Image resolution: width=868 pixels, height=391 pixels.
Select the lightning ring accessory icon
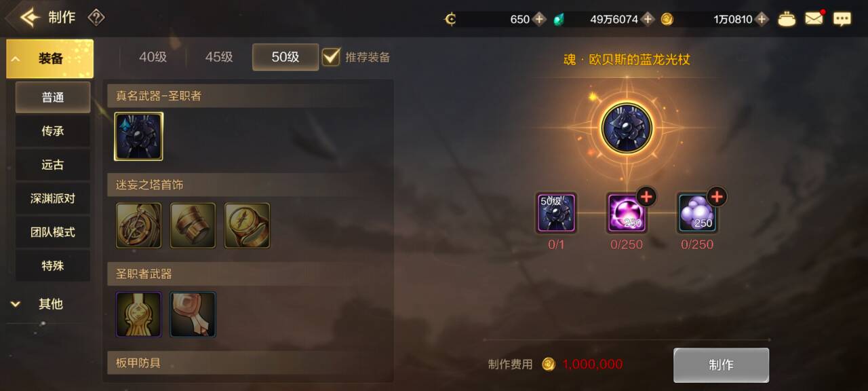pos(247,225)
